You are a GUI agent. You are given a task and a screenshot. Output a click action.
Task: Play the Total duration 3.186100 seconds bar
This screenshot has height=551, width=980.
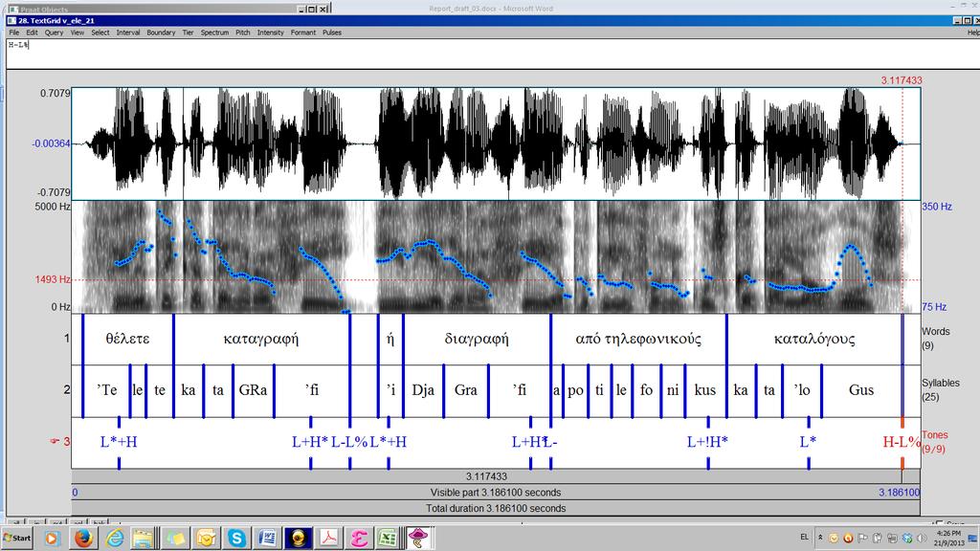click(x=496, y=509)
